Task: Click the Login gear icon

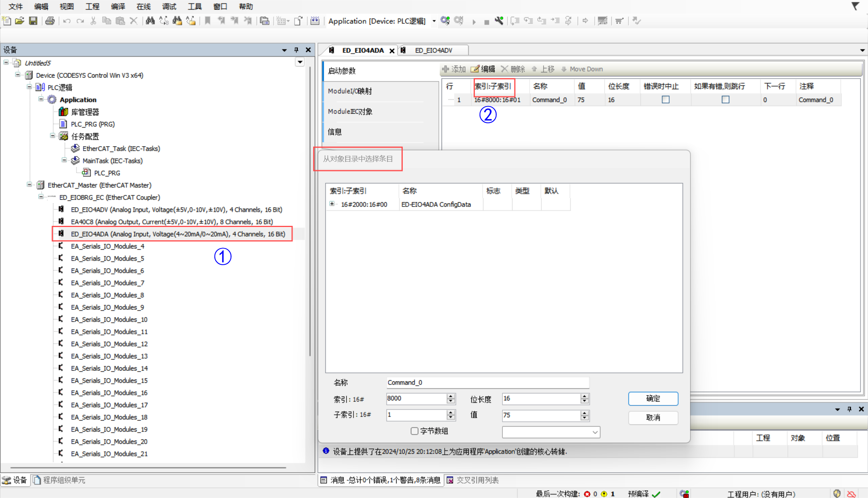Action: (x=445, y=21)
